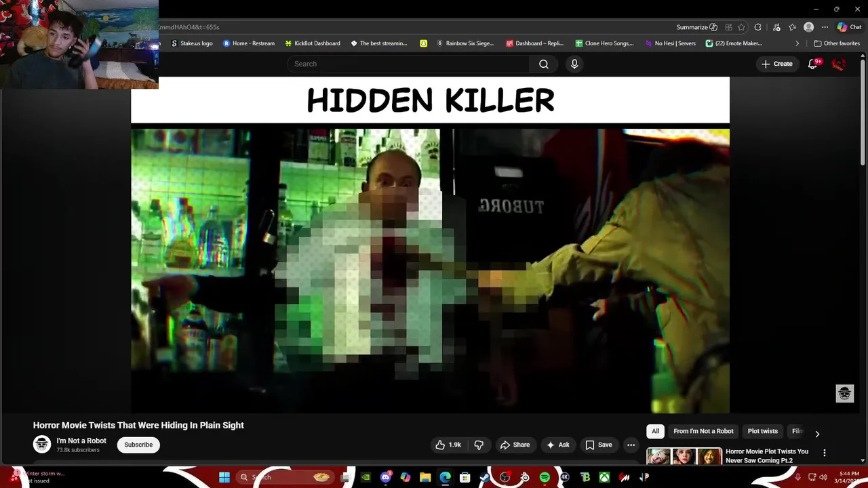Image resolution: width=868 pixels, height=488 pixels.
Task: Open the Favorites list toolbar icon
Action: (792, 27)
